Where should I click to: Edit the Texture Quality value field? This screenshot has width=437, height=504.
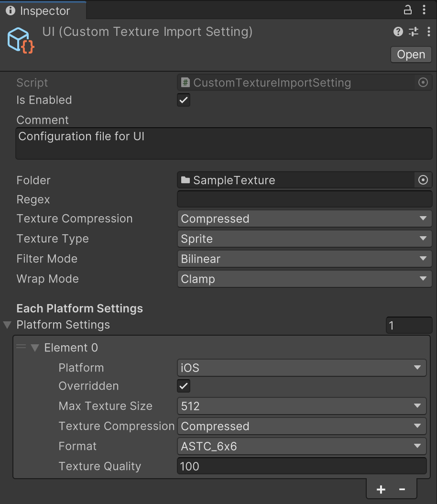(x=301, y=466)
